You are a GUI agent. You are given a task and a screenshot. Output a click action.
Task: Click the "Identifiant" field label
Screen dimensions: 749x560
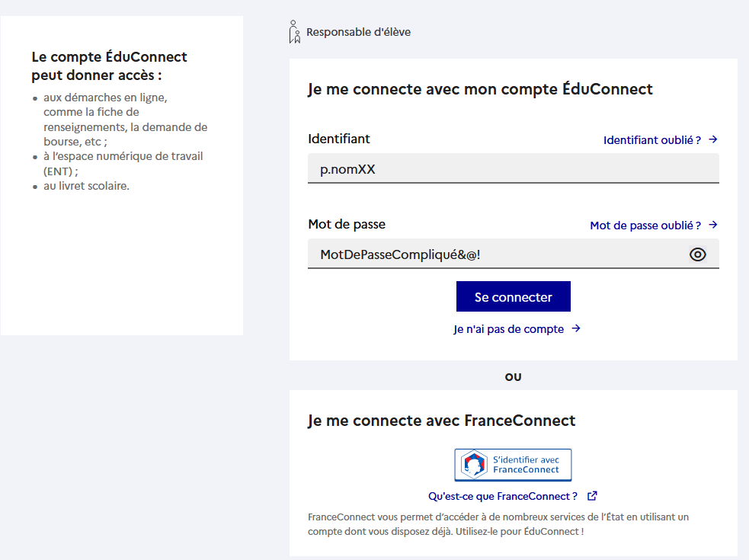pyautogui.click(x=339, y=139)
